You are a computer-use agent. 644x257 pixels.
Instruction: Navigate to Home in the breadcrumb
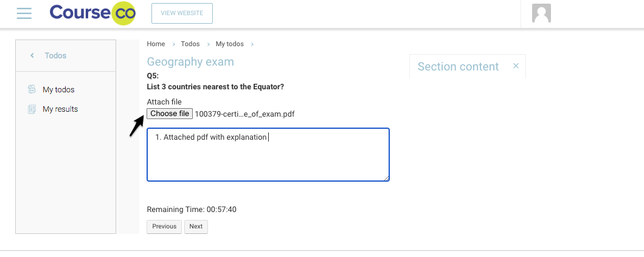pos(156,44)
